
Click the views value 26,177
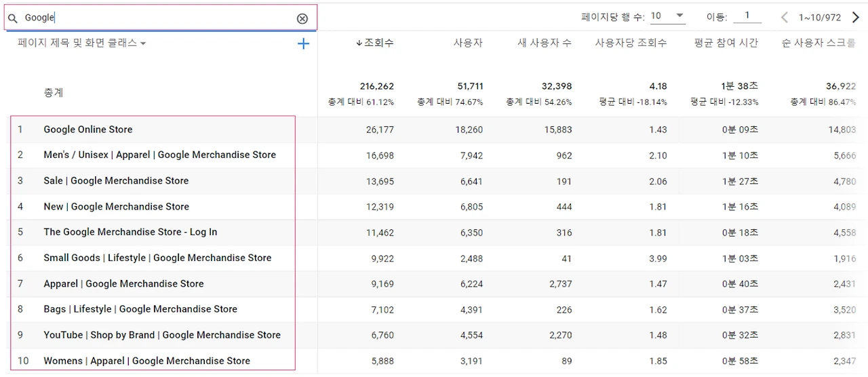pyautogui.click(x=380, y=130)
